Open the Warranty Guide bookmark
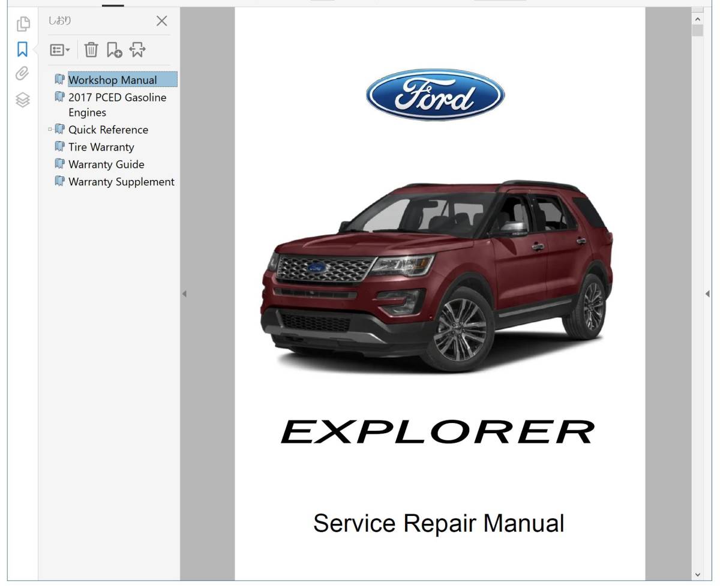This screenshot has height=588, width=720. (x=106, y=164)
